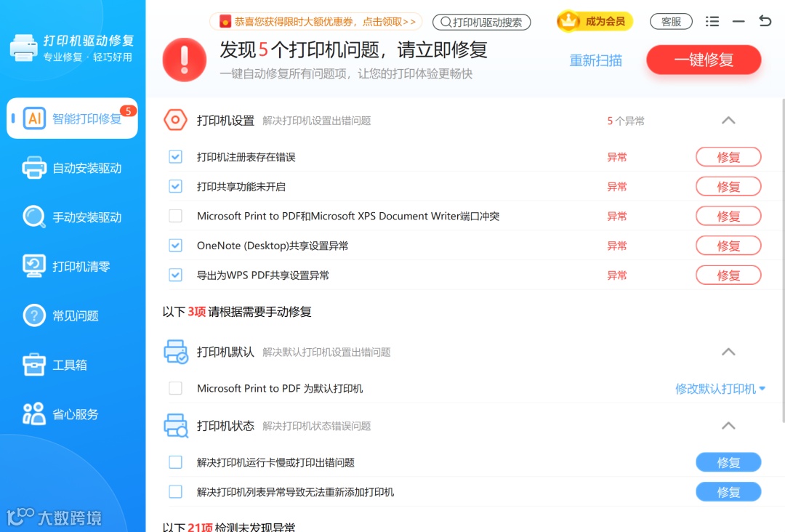Click 修复 for 导出为WPS PDF共享设置异常
This screenshot has width=785, height=532.
tap(728, 275)
